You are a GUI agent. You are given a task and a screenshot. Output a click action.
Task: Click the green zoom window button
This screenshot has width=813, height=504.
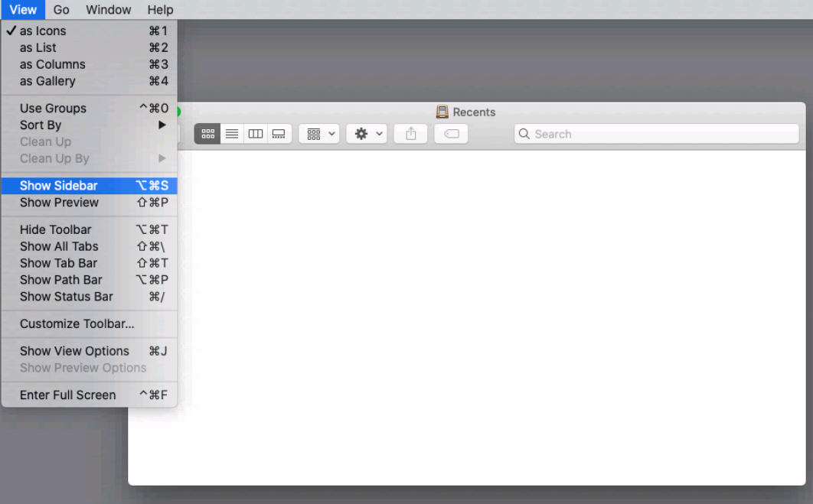178,112
